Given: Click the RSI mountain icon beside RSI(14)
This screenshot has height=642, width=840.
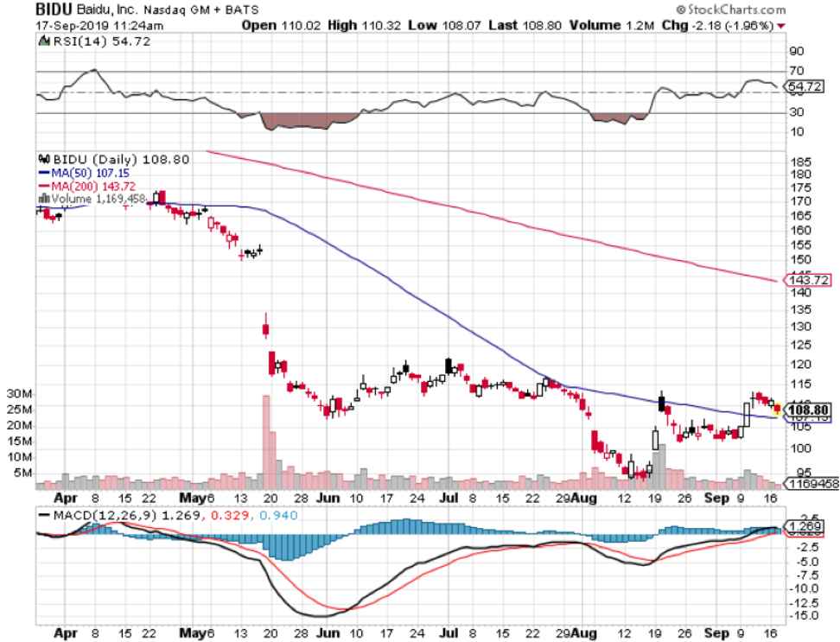Looking at the screenshot, I should pyautogui.click(x=44, y=41).
